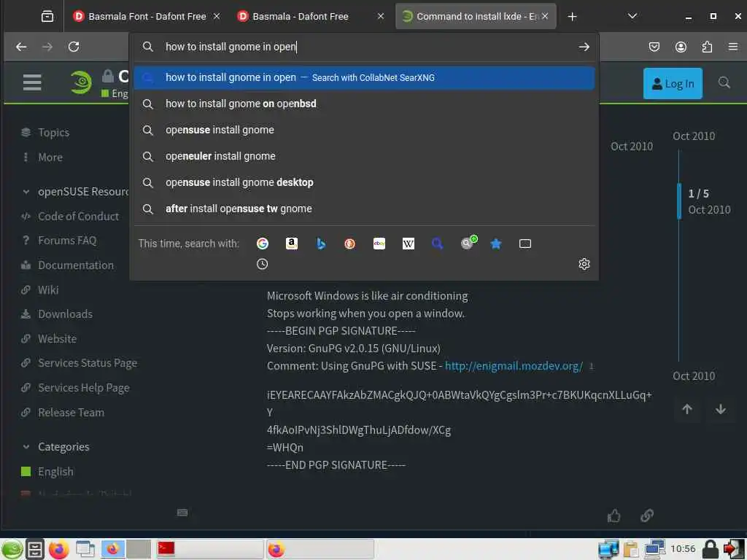Open the enigmail.mozdev.org link
This screenshot has height=560, width=747.
(x=514, y=366)
